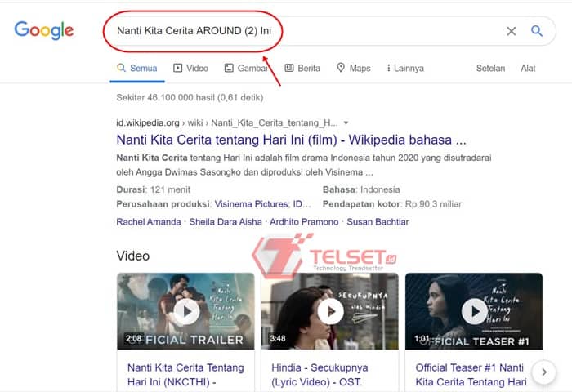
Task: Open the Berita news tab
Action: (302, 69)
